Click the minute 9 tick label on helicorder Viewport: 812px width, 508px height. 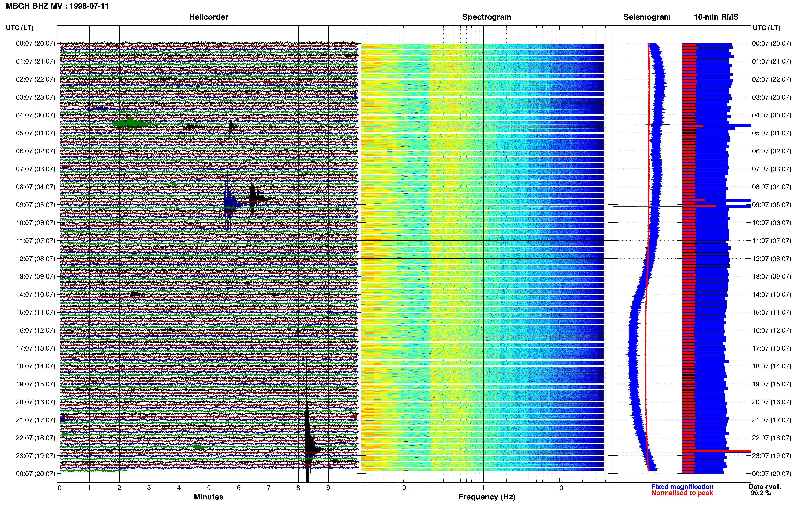pyautogui.click(x=328, y=487)
